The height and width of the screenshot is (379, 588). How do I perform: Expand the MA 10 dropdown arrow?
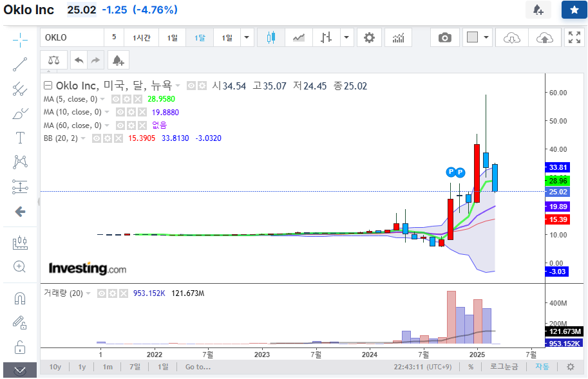[107, 112]
